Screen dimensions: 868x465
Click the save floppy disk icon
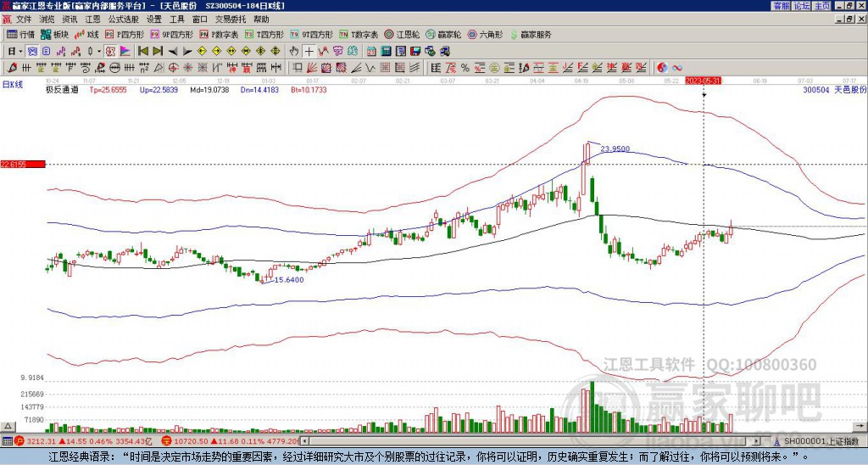pyautogui.click(x=415, y=52)
